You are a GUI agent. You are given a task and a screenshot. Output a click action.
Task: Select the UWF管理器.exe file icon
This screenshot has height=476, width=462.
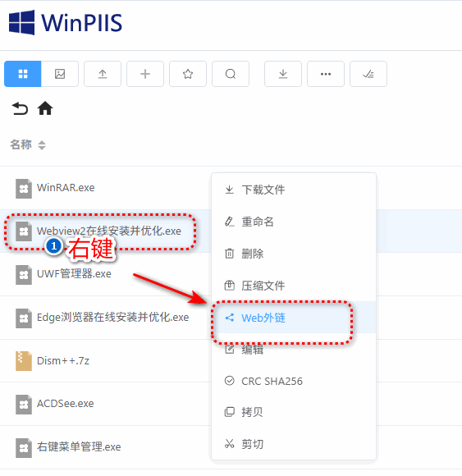pos(24,275)
